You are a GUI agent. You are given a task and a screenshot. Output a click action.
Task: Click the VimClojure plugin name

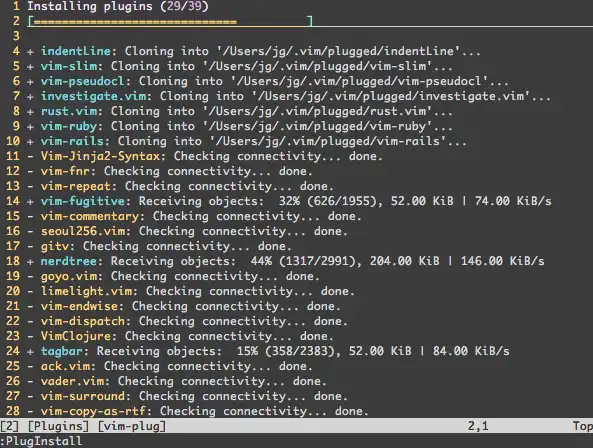pos(76,336)
